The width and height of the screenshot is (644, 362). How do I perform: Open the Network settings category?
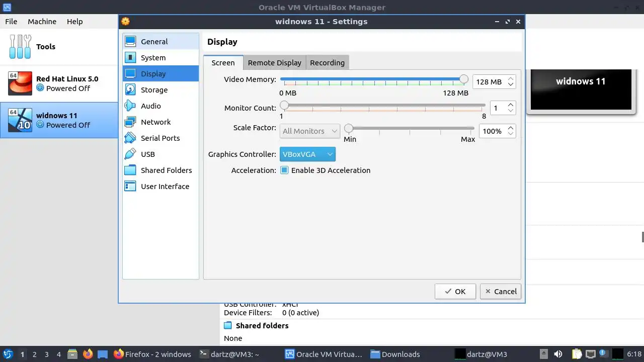click(160, 122)
